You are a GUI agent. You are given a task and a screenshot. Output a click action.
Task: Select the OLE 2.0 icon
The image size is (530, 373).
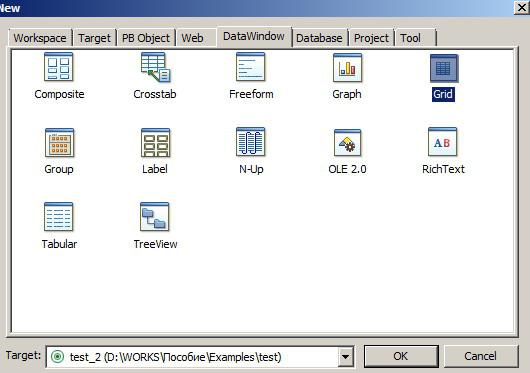point(347,142)
